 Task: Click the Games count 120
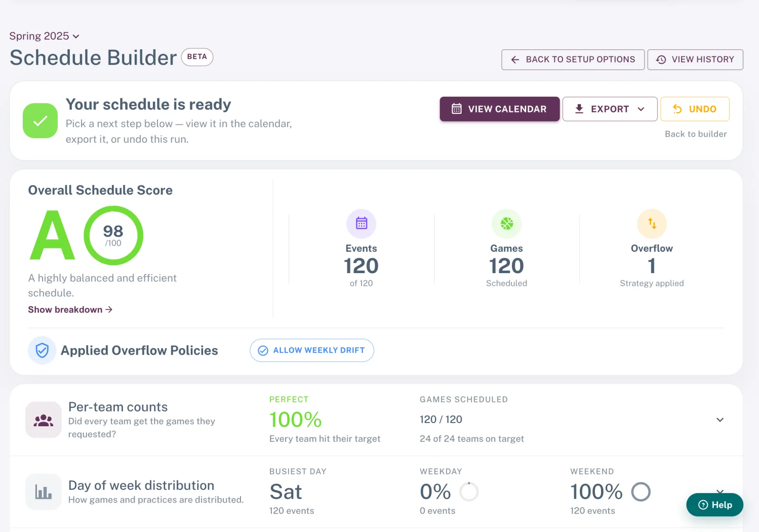[x=507, y=266]
